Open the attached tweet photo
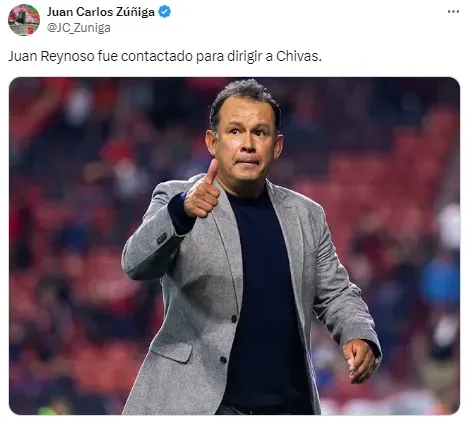 click(x=234, y=246)
